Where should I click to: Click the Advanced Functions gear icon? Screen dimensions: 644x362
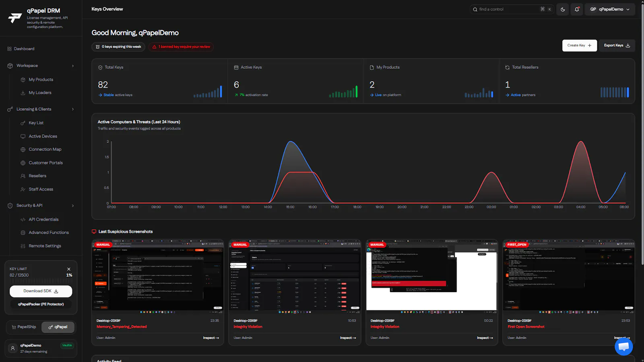click(x=23, y=232)
